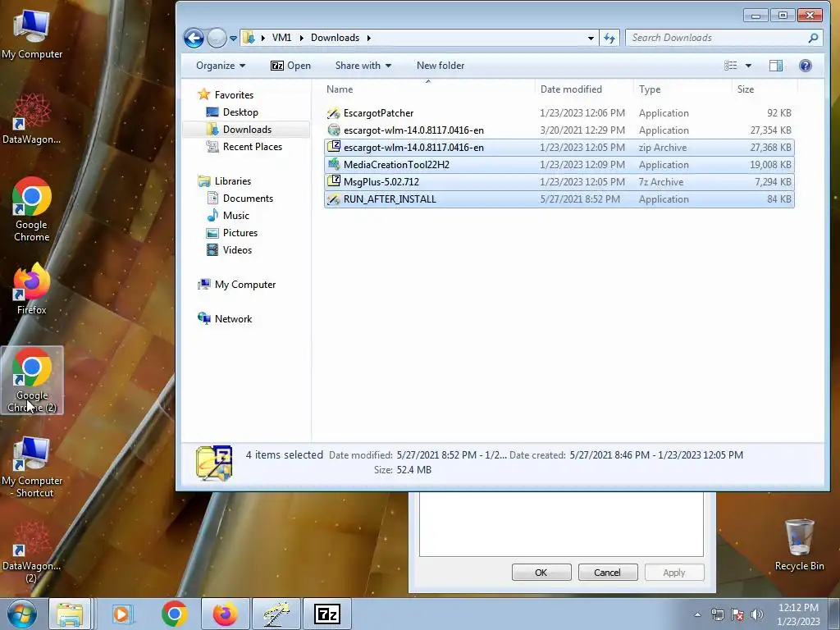Open the Windows Start menu
Viewport: 840px width, 630px height.
coord(21,614)
